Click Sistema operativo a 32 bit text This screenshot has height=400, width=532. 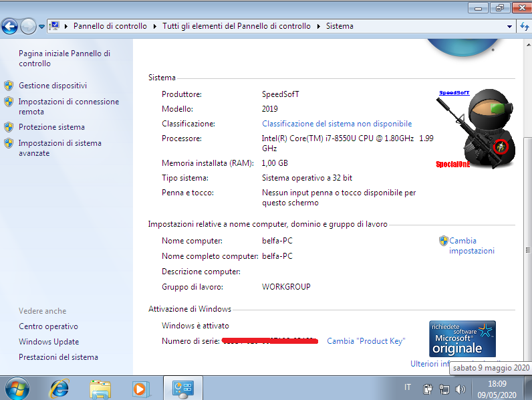[x=307, y=178]
